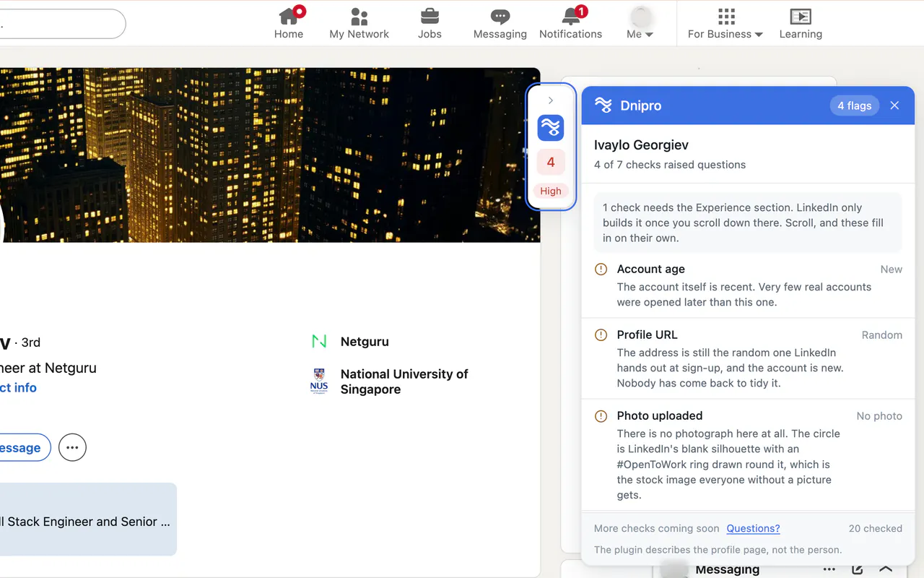
Task: Click the Profile URL warning icon
Action: pyautogui.click(x=601, y=335)
